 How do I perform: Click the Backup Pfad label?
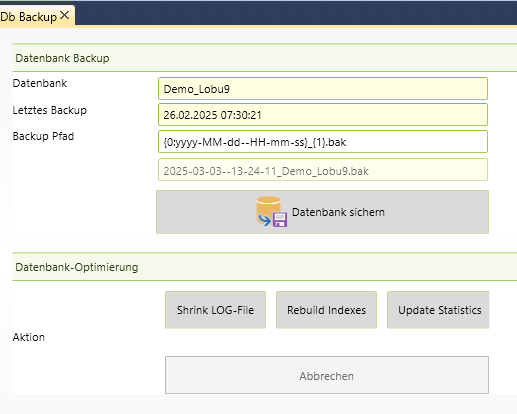pos(43,136)
